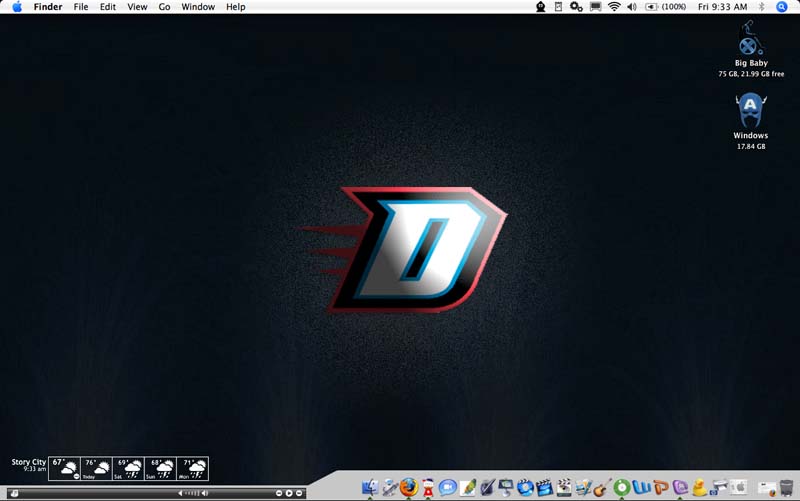The height and width of the screenshot is (501, 800).
Task: Select the Windows drive icon
Action: (x=751, y=110)
